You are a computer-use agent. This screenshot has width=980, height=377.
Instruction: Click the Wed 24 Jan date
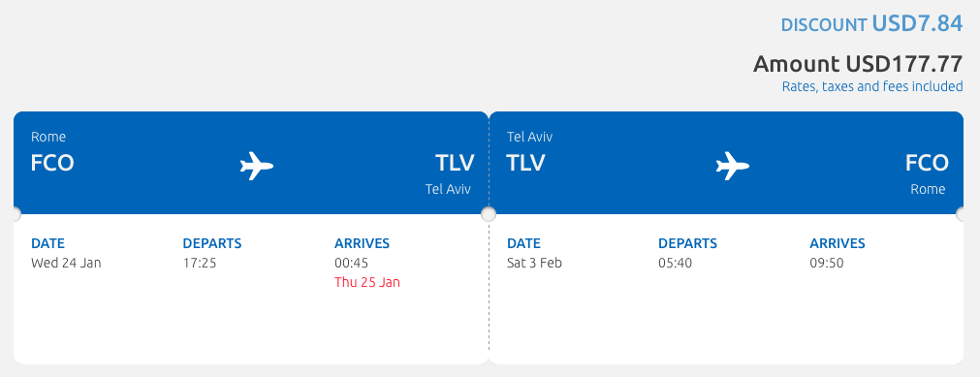click(x=66, y=264)
